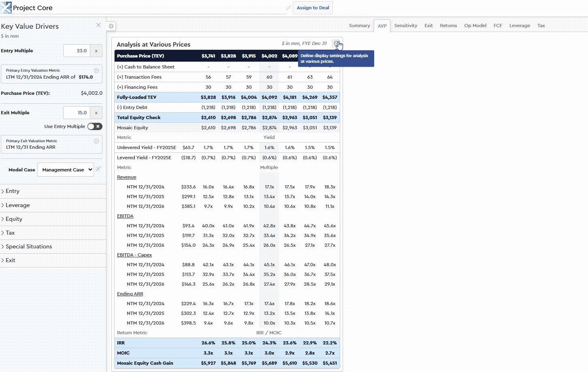588x372 pixels.
Task: Go to the Op Model tab
Action: [x=475, y=26]
